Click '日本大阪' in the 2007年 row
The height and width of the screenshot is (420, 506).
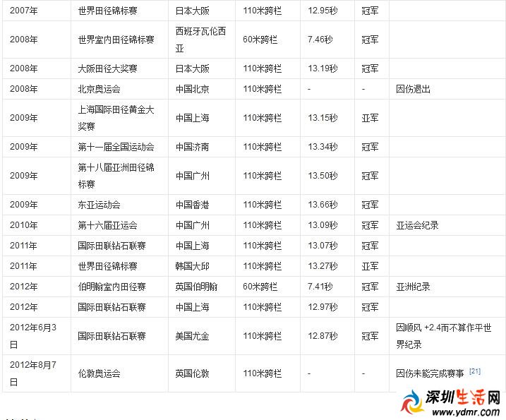[x=193, y=11]
